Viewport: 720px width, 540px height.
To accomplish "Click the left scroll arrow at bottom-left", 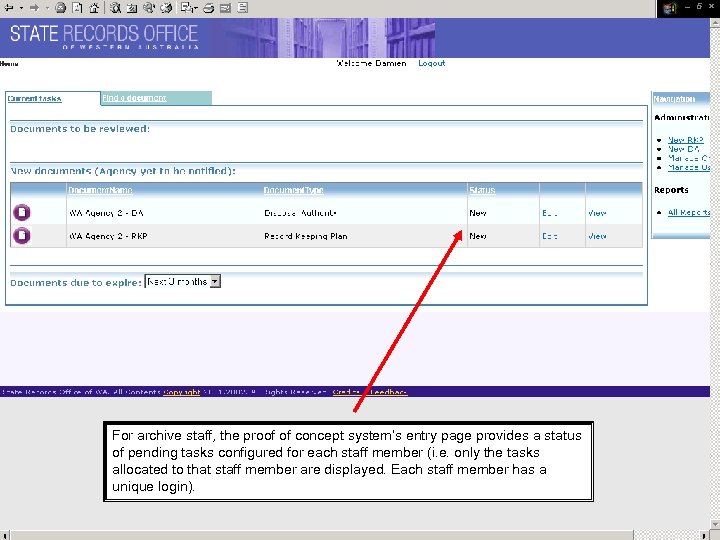I will [5, 535].
